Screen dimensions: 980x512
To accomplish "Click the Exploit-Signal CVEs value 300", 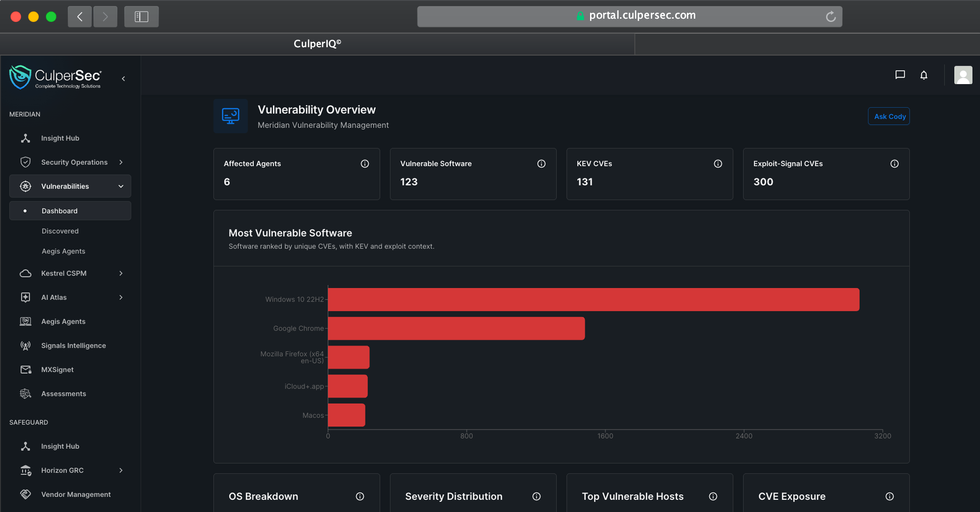I will tap(763, 182).
